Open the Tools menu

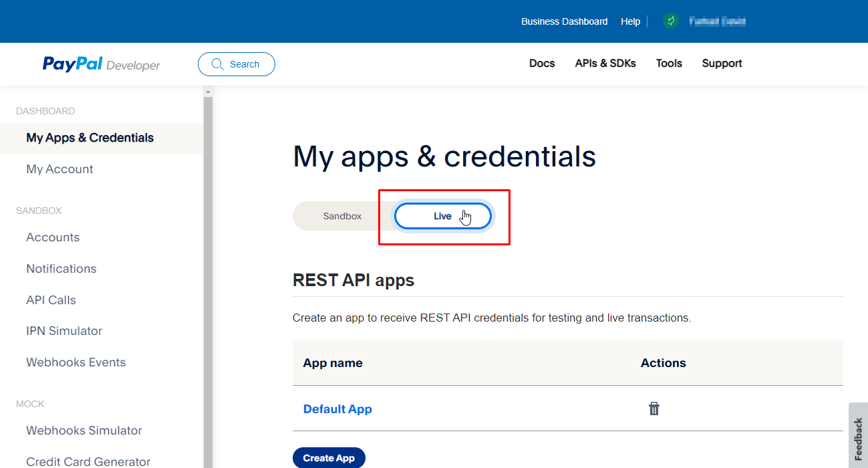pos(669,64)
